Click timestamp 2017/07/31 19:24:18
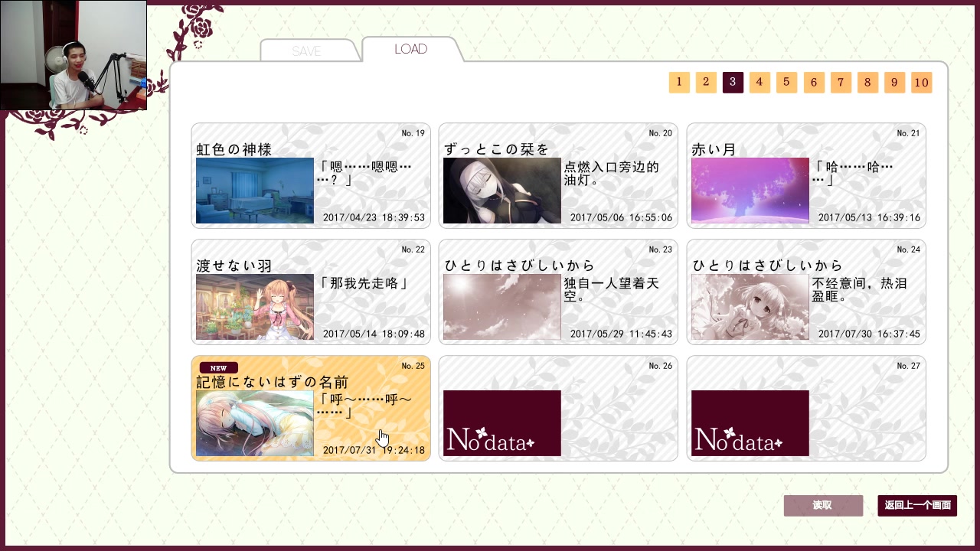Screen dimensions: 980x551 (x=374, y=450)
